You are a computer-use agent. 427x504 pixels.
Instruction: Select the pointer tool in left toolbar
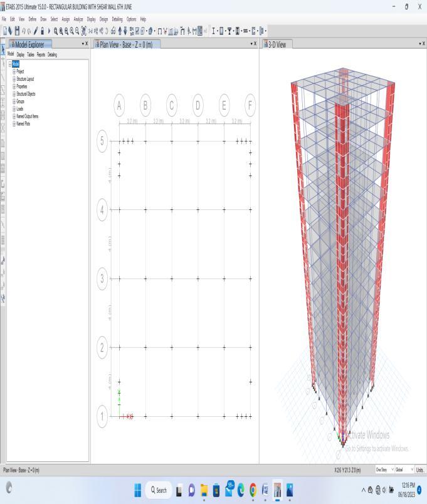click(3, 51)
